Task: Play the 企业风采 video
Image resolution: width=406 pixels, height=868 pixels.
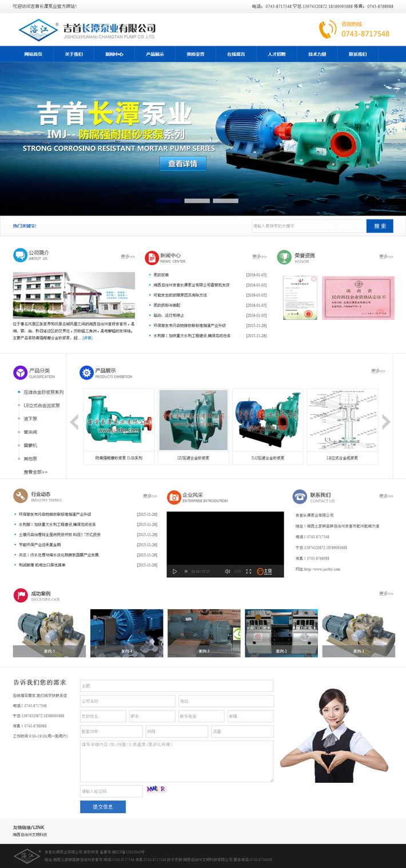Action: pos(174,571)
